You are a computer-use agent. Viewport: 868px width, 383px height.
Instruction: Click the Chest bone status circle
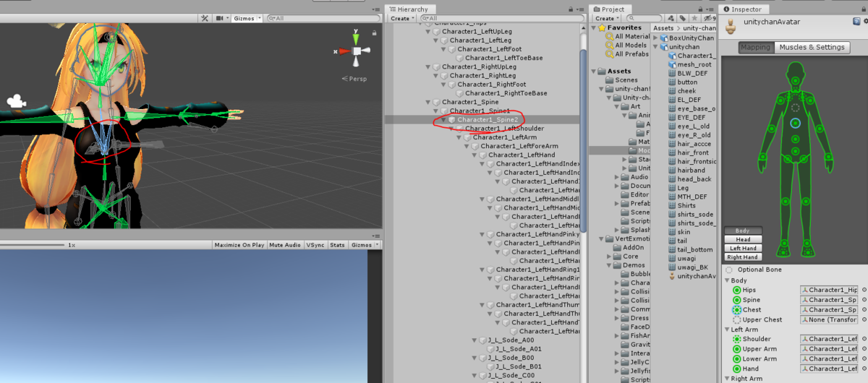pyautogui.click(x=736, y=310)
